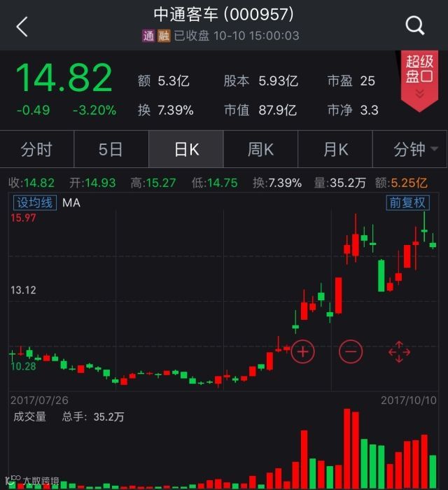Tap the end date 2017/10/10
Screen dimensions: 448x490
coord(409,400)
